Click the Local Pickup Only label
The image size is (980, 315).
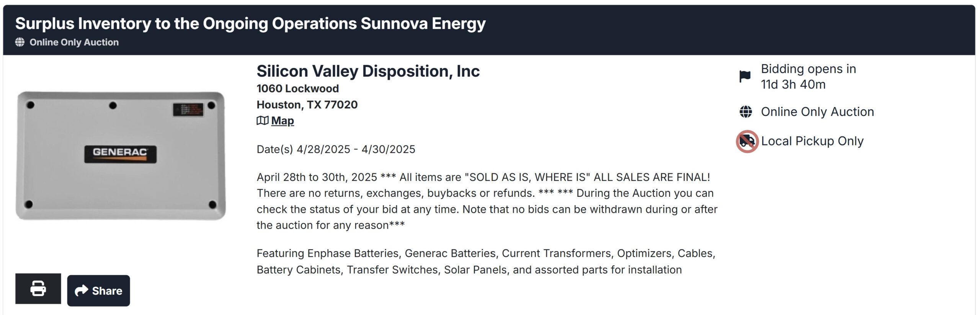(812, 141)
